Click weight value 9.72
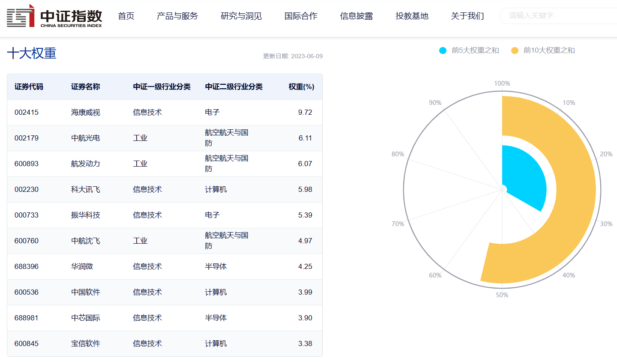The width and height of the screenshot is (617, 364). pyautogui.click(x=305, y=112)
